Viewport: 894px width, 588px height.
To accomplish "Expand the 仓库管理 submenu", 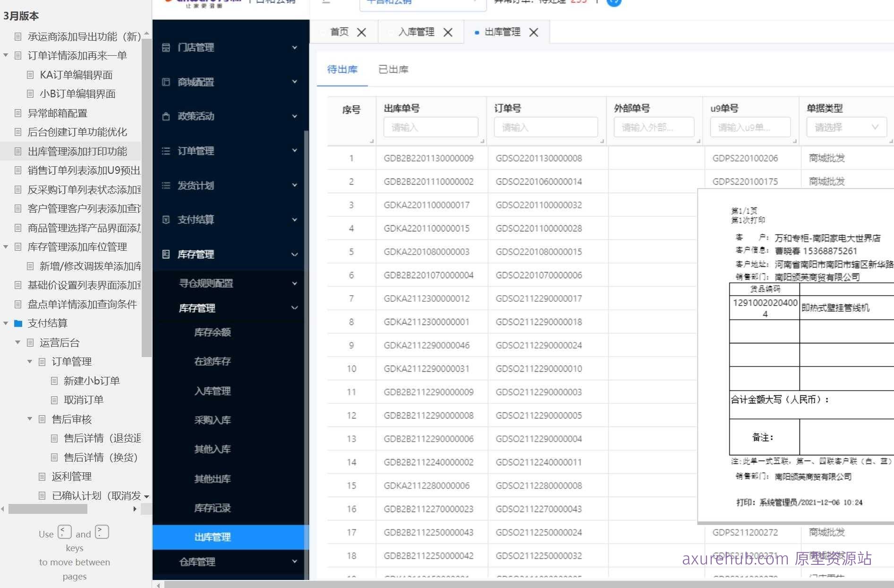I will pyautogui.click(x=295, y=562).
